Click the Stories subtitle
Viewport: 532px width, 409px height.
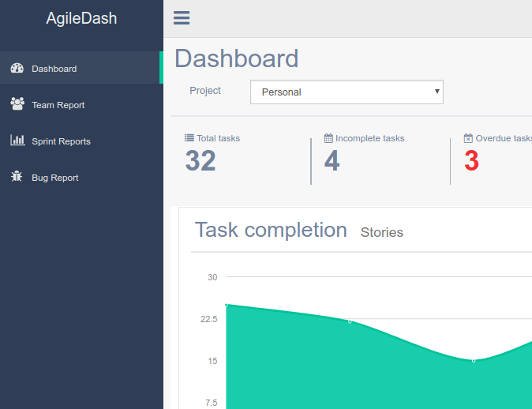click(382, 232)
